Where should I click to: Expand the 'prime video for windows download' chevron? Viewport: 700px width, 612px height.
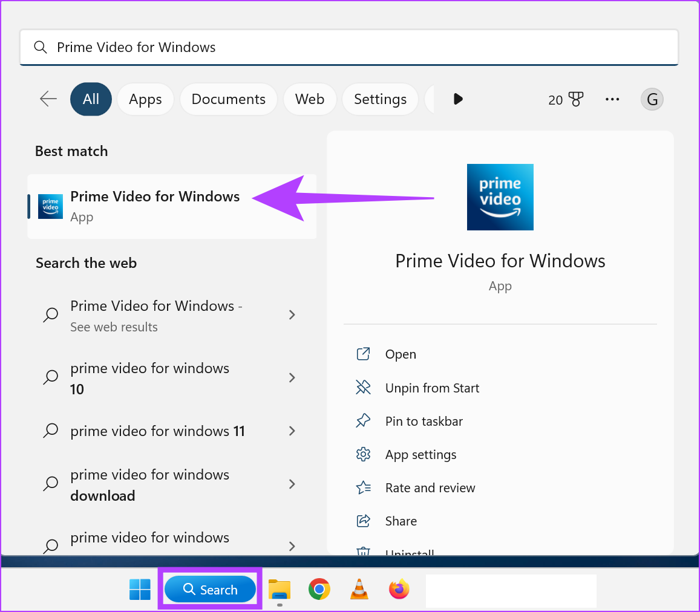point(292,484)
